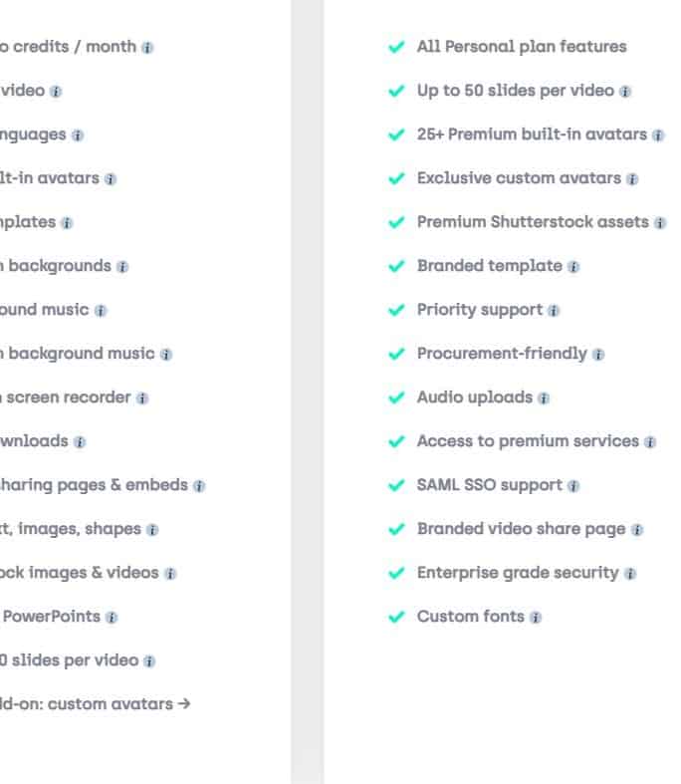Click info icon beside 'Up to 50 slides per video'
Viewport: 681px width, 784px height.
[625, 92]
